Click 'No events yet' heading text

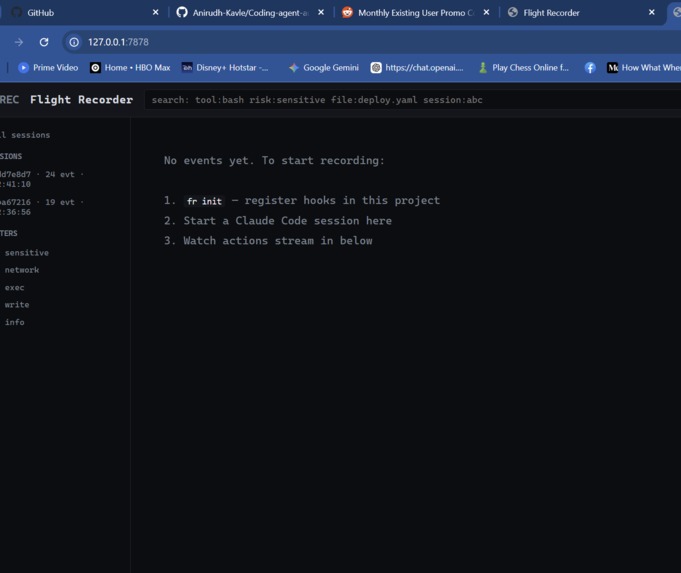pos(274,160)
